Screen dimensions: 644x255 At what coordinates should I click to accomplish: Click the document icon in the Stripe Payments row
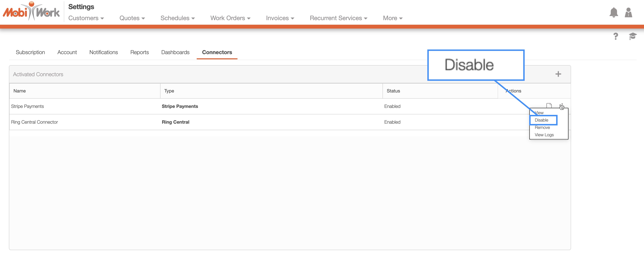pos(549,105)
